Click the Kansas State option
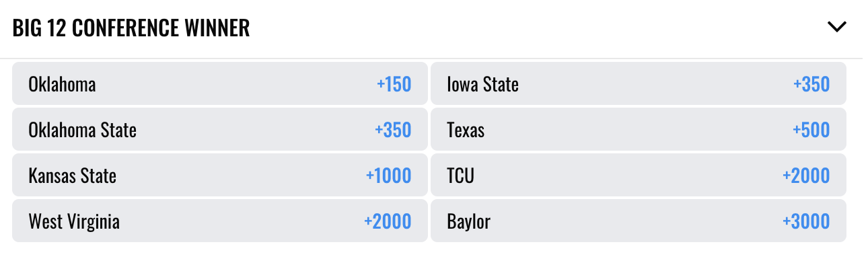Image resolution: width=868 pixels, height=265 pixels. (220, 176)
